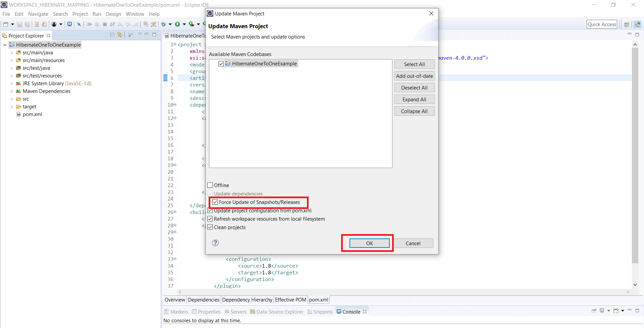This screenshot has height=328, width=644.
Task: Click the Terminate debug toolbar icon
Action: click(105, 24)
